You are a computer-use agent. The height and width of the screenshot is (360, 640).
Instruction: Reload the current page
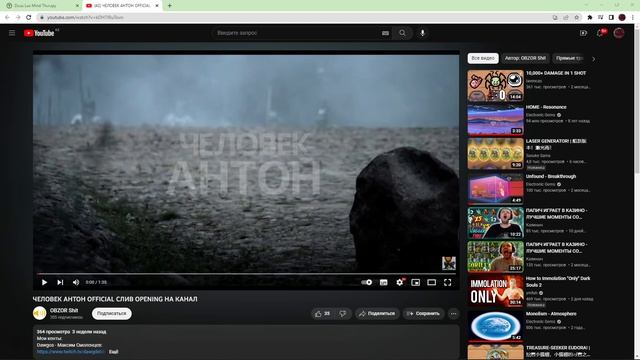pyautogui.click(x=29, y=17)
